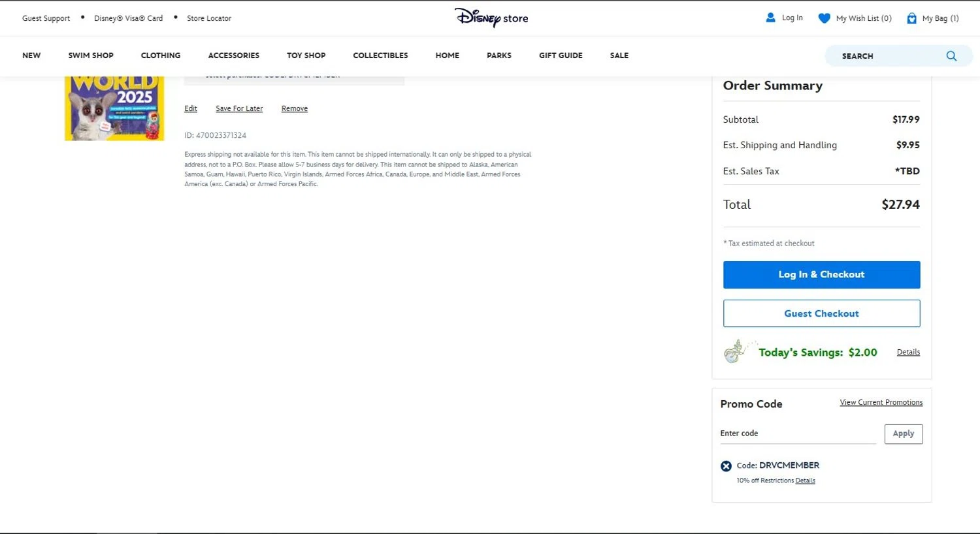Screen dimensions: 980x534
Task: Click item ID 470023371324 text
Action: pyautogui.click(x=215, y=135)
